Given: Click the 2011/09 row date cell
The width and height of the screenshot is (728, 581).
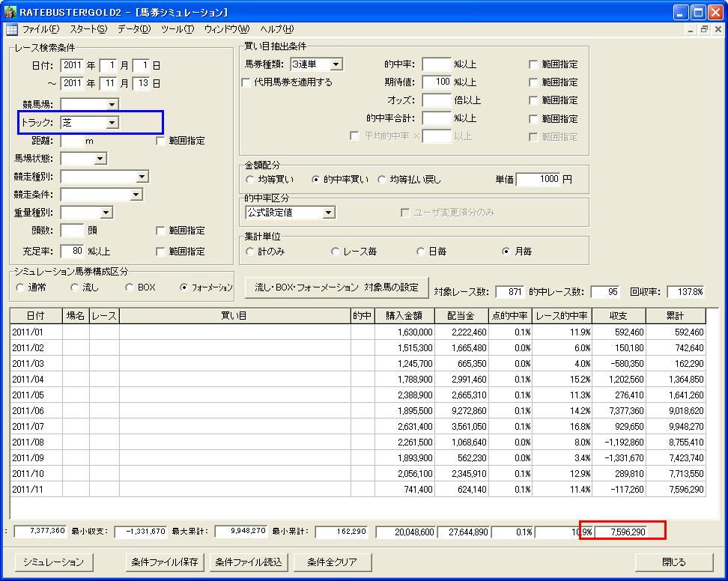Looking at the screenshot, I should pyautogui.click(x=36, y=458).
